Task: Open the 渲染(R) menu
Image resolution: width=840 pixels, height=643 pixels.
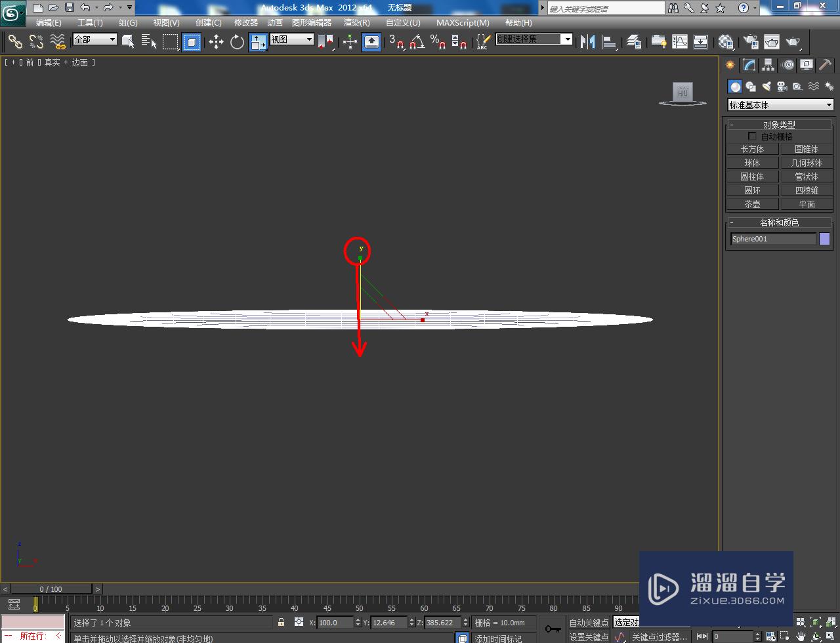Action: pos(357,23)
